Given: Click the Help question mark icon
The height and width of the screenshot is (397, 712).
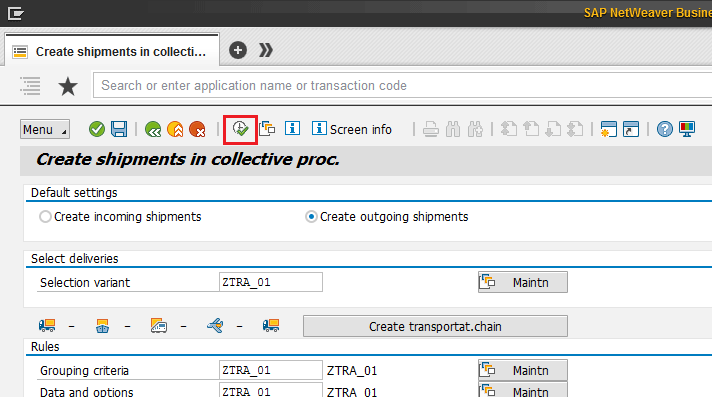Looking at the screenshot, I should [x=664, y=129].
